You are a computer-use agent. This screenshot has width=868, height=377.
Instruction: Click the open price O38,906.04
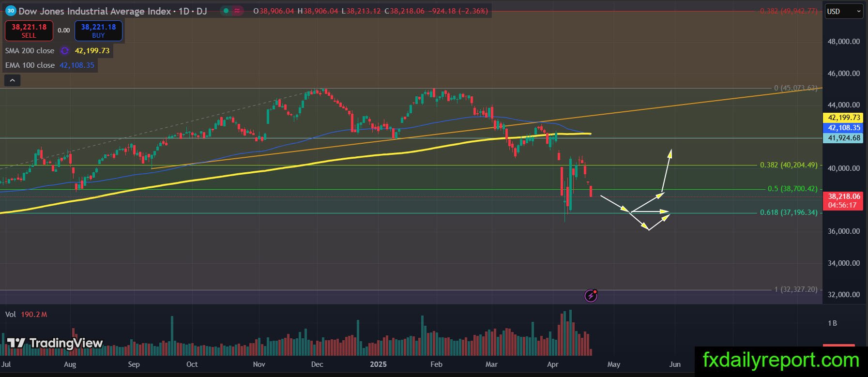274,11
